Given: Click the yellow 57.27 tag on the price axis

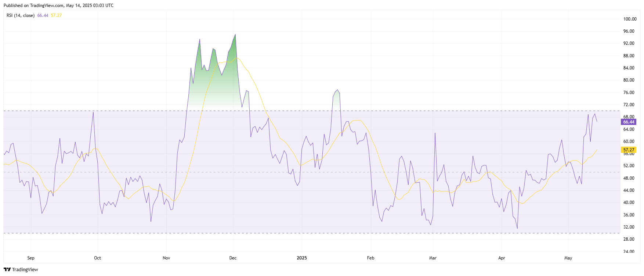Looking at the screenshot, I should coord(629,150).
